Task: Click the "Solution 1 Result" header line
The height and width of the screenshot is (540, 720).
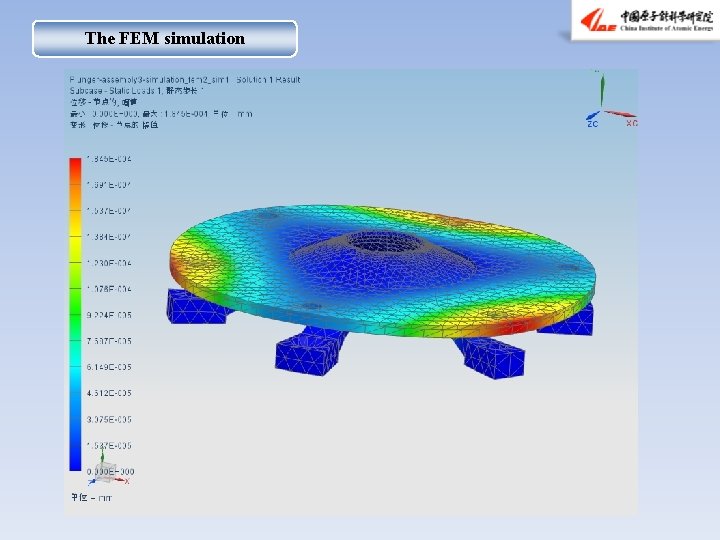Action: click(185, 80)
